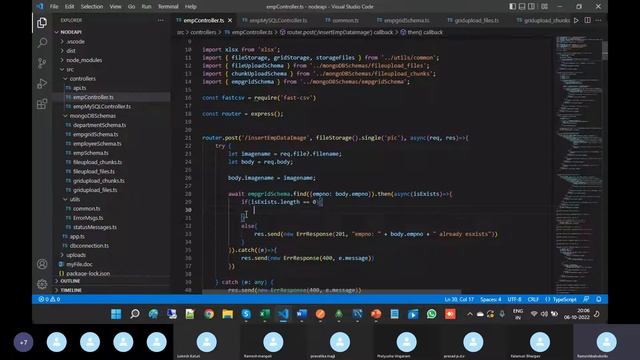The width and height of the screenshot is (640, 360).
Task: Open File Explorer from taskbar
Action: [227, 314]
